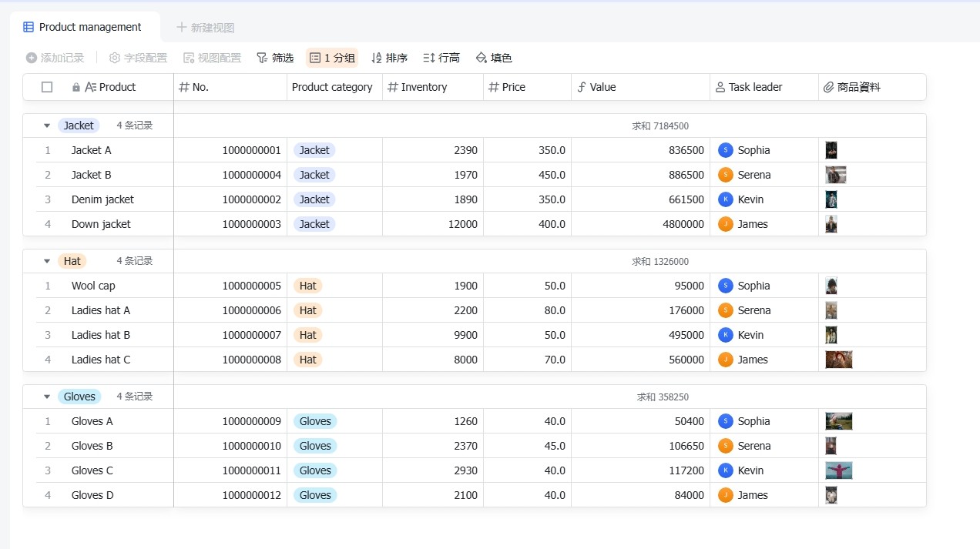Collapse the Gloves group
Screen dimensions: 980x549
47,397
